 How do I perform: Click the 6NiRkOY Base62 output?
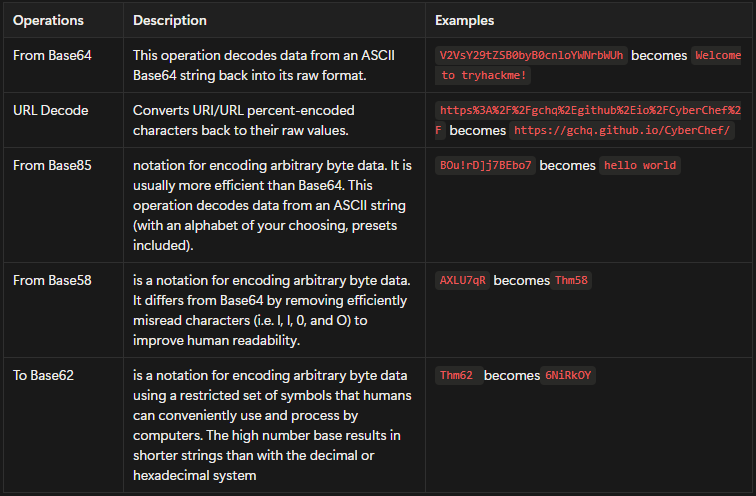click(x=568, y=375)
